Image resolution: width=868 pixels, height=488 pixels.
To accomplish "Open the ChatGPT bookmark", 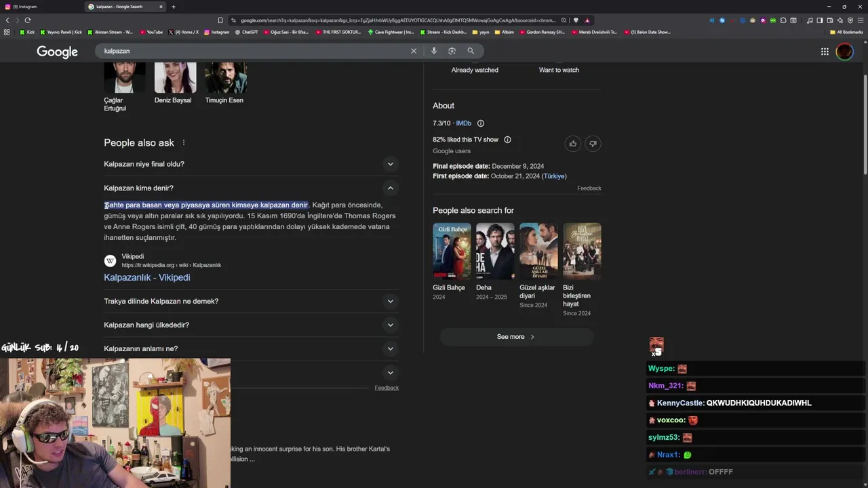I will coord(246,32).
